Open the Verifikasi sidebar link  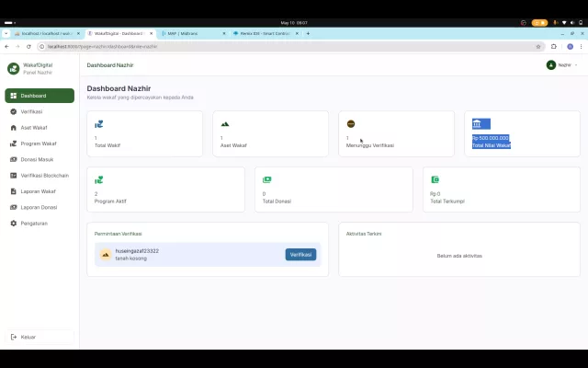click(x=40, y=111)
